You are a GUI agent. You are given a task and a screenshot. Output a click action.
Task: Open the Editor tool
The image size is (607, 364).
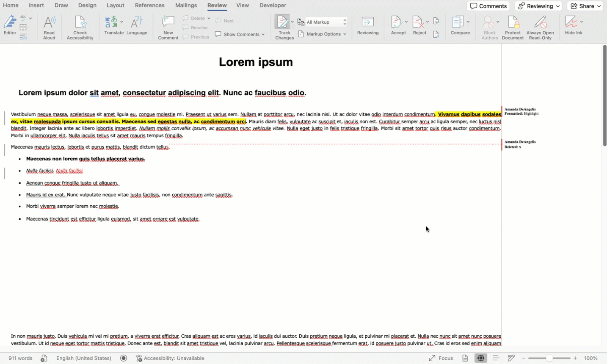point(10,25)
